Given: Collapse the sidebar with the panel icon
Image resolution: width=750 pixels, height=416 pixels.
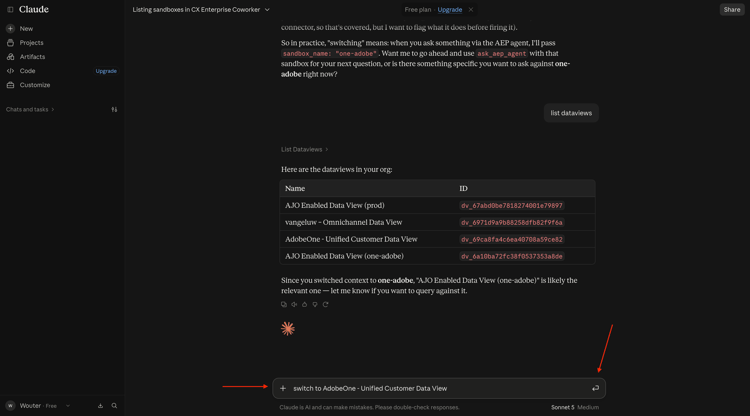Looking at the screenshot, I should (x=10, y=10).
